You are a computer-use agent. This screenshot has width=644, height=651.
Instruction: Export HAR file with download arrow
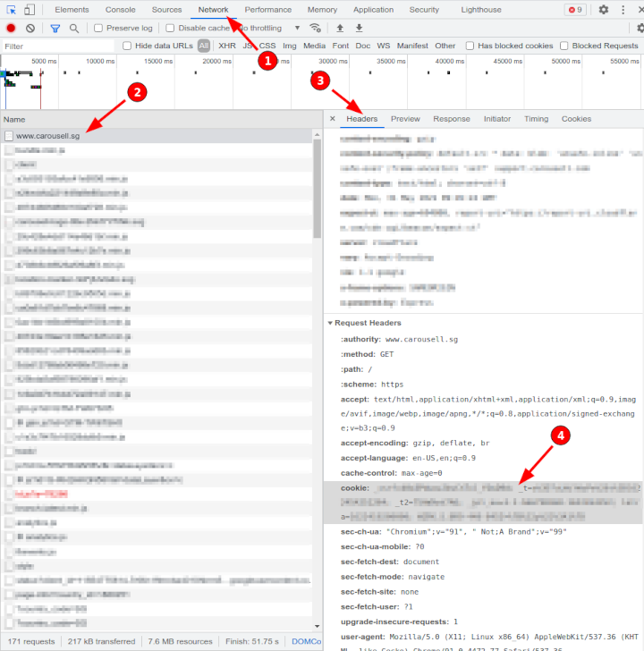(x=360, y=28)
